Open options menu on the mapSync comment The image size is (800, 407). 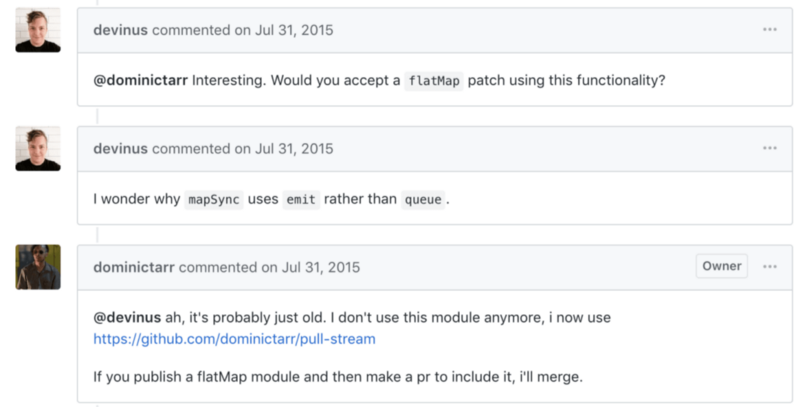click(769, 148)
